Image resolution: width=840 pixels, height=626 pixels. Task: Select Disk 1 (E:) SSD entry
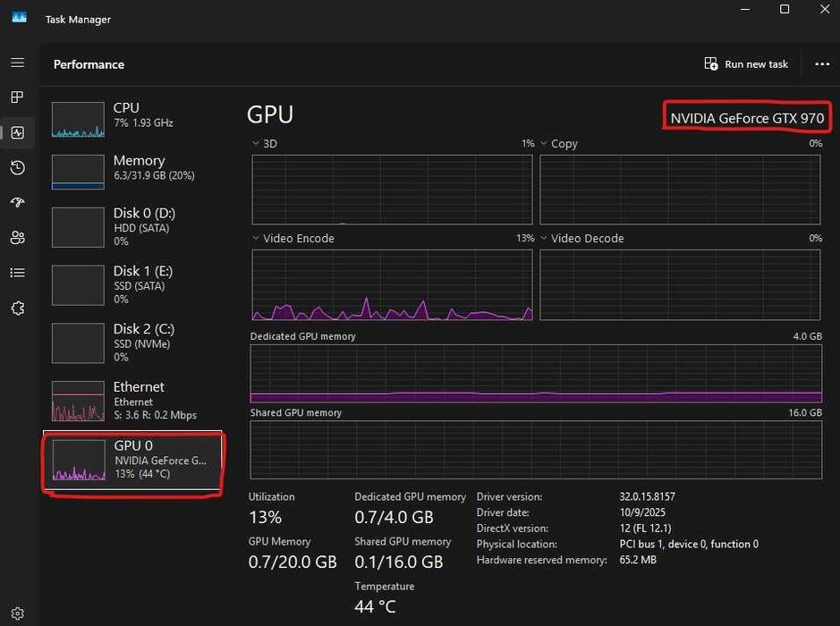(132, 285)
